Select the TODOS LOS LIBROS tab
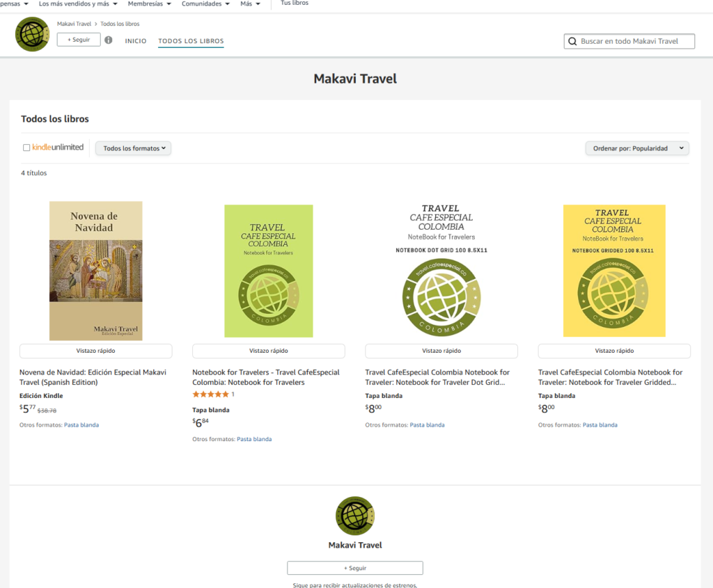The height and width of the screenshot is (588, 713). pyautogui.click(x=191, y=41)
